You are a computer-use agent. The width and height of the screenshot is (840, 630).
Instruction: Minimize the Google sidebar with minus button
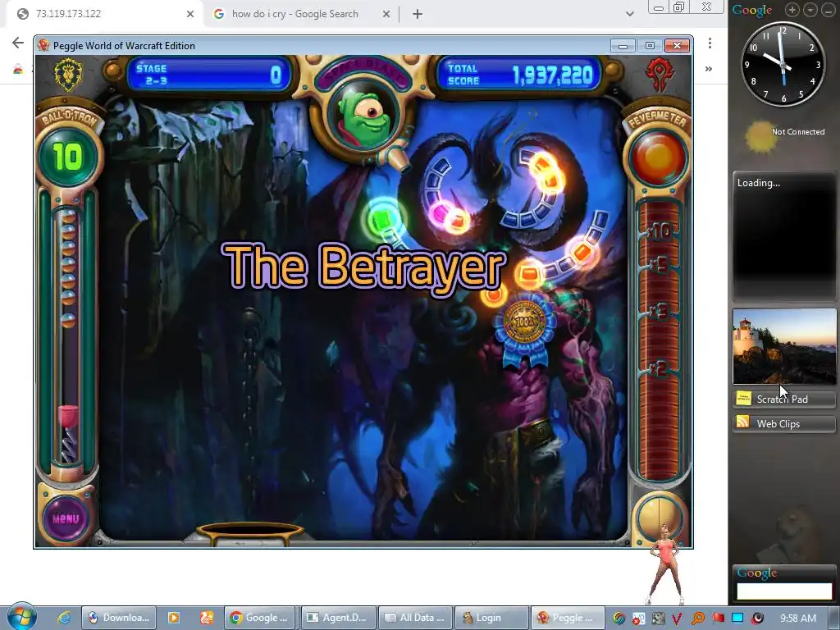(x=828, y=10)
